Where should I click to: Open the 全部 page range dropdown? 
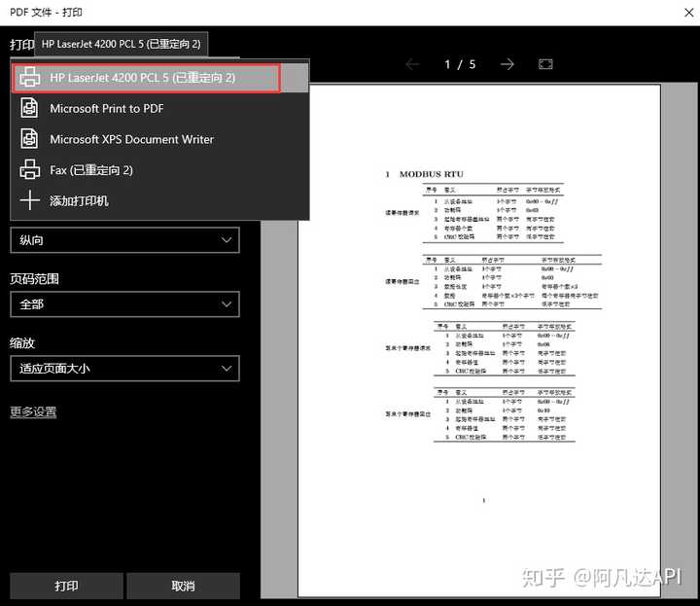125,304
